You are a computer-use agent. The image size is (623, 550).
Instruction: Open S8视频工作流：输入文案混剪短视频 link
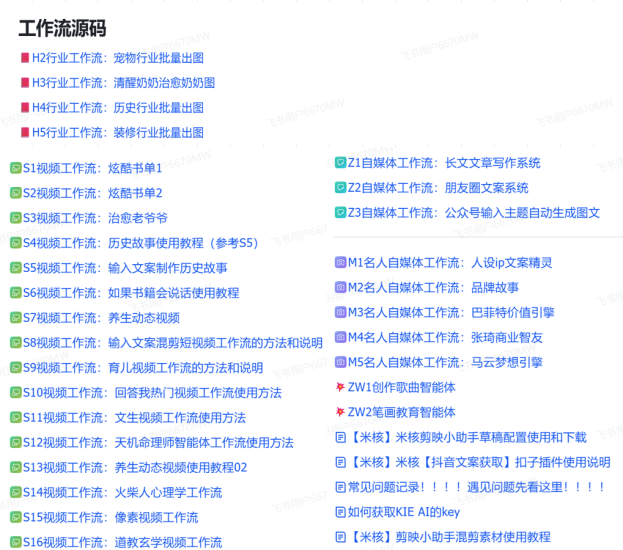(173, 343)
